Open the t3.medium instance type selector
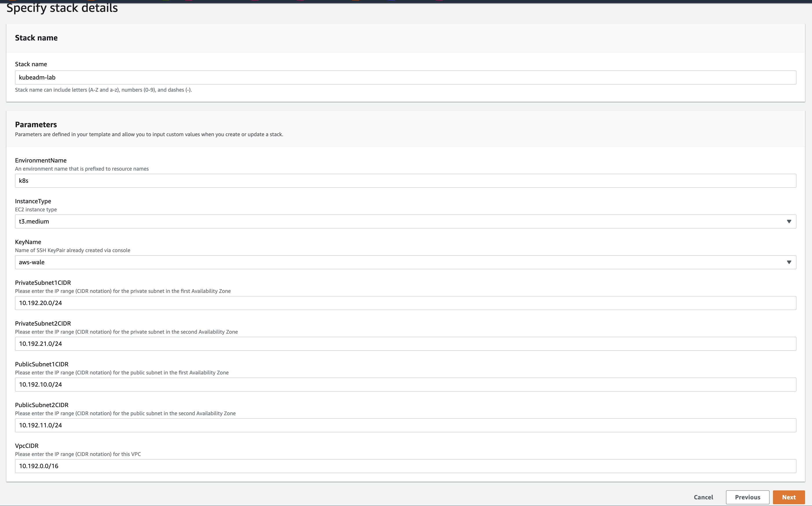 tap(402, 221)
